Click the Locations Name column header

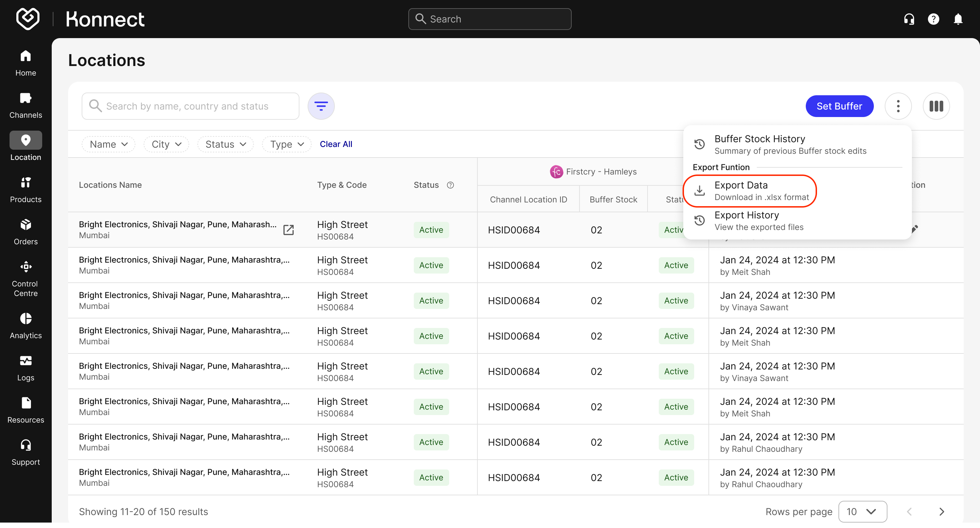coord(110,185)
